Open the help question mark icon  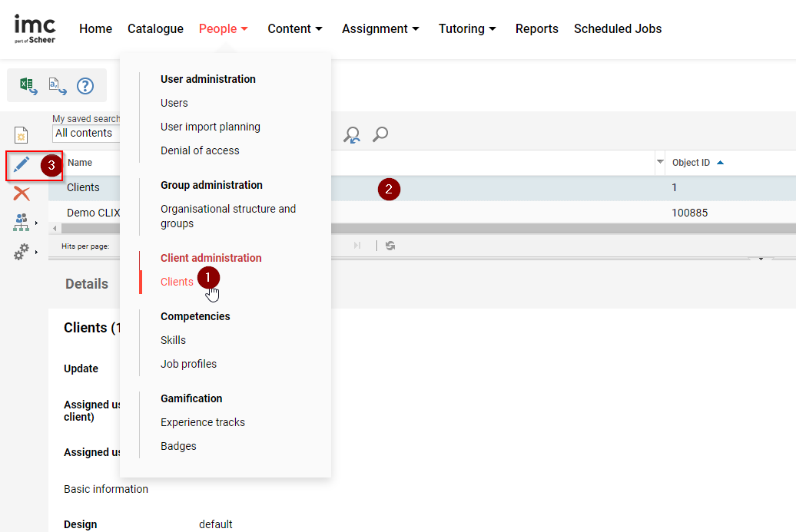coord(85,85)
